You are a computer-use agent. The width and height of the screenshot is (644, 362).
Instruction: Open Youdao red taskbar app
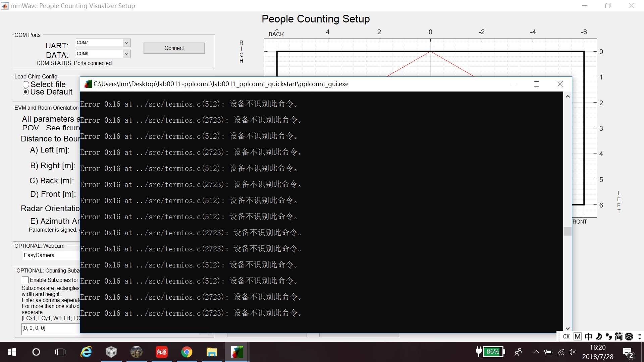tap(161, 352)
